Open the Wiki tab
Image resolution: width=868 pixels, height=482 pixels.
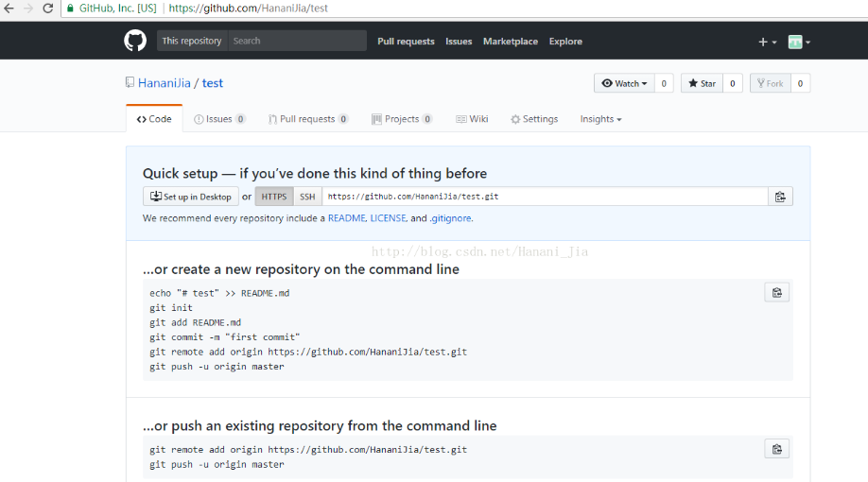pos(472,119)
